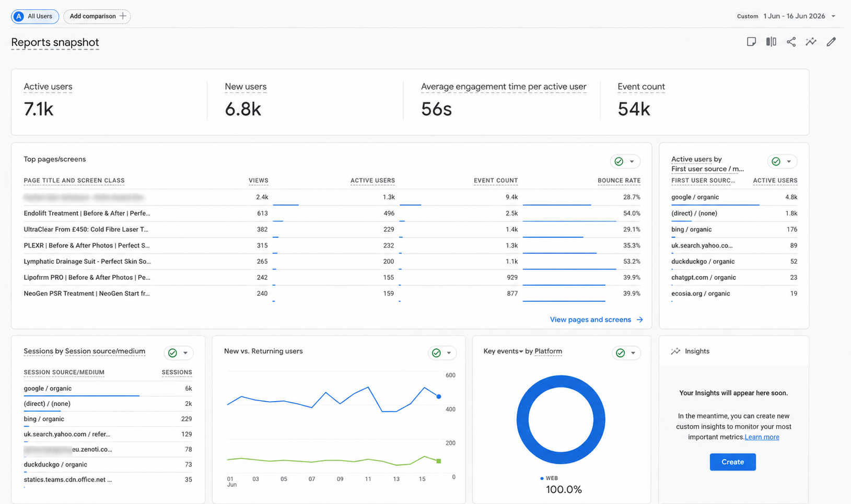This screenshot has width=851, height=504.
Task: Click green check status in Top pages card
Action: 619,161
